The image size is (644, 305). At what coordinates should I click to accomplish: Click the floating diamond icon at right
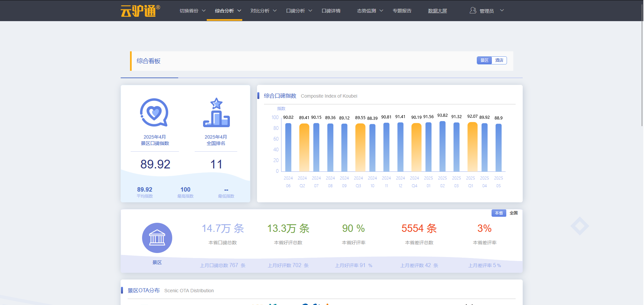[580, 226]
